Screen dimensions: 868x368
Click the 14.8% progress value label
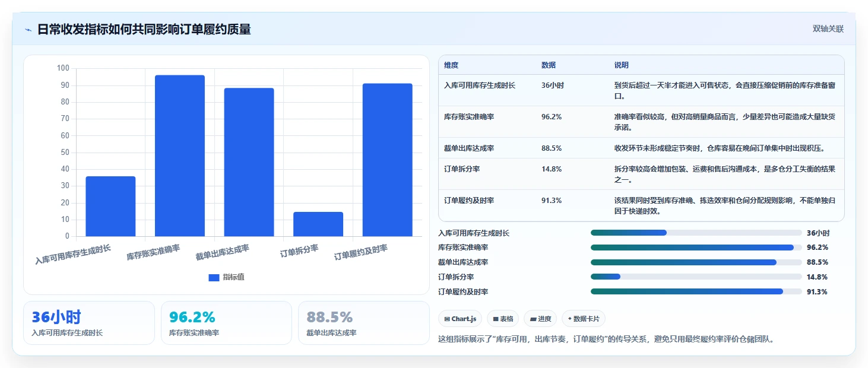point(817,277)
